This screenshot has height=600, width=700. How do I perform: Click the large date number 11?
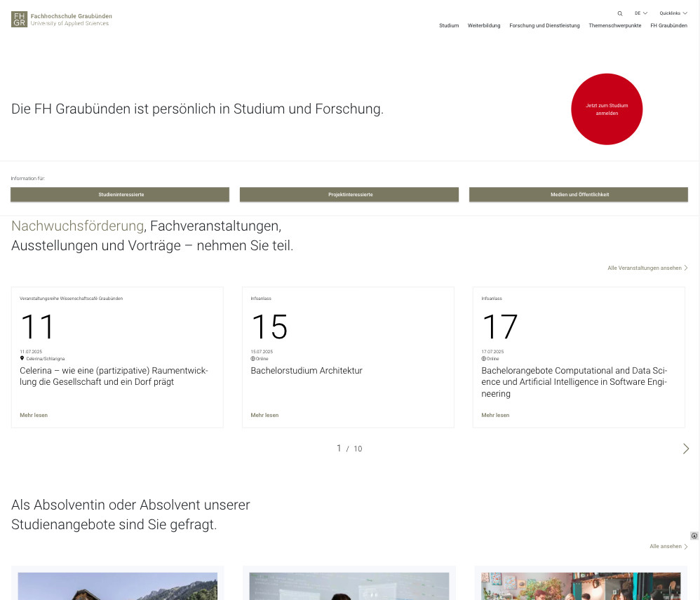point(37,327)
